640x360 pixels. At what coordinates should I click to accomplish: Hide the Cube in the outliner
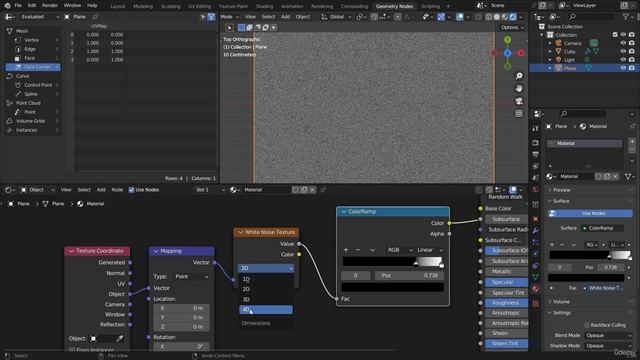pyautogui.click(x=623, y=51)
